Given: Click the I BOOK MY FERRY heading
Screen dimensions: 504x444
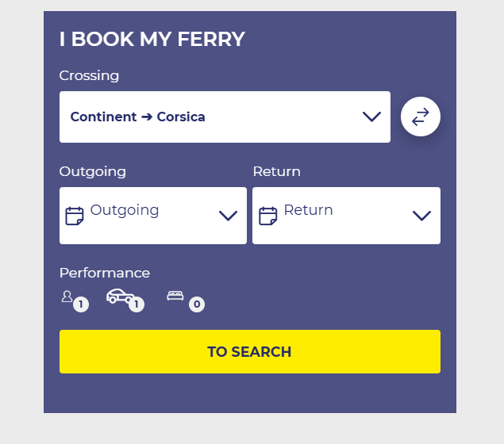Looking at the screenshot, I should tap(152, 39).
